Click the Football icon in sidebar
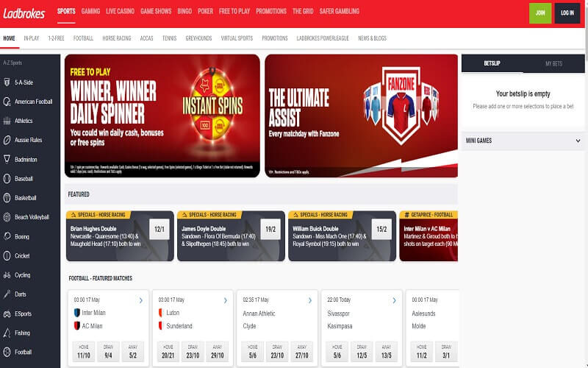Image resolution: width=588 pixels, height=368 pixels. click(x=7, y=352)
